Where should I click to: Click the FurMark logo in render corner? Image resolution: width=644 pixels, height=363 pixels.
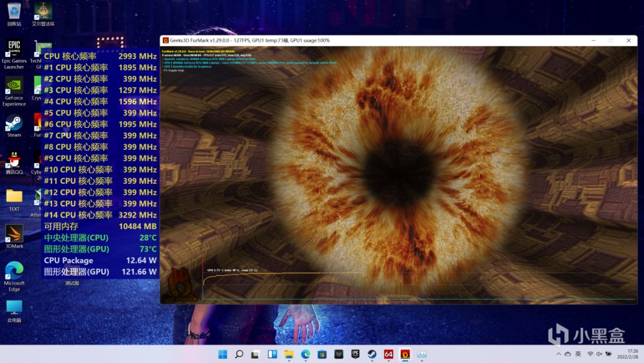pos(179,284)
